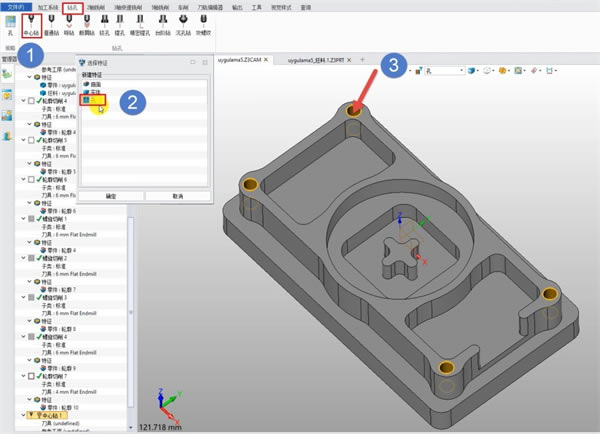Select 零件 : 轮廓 10 tree entry
The image size is (600, 434).
(x=59, y=408)
